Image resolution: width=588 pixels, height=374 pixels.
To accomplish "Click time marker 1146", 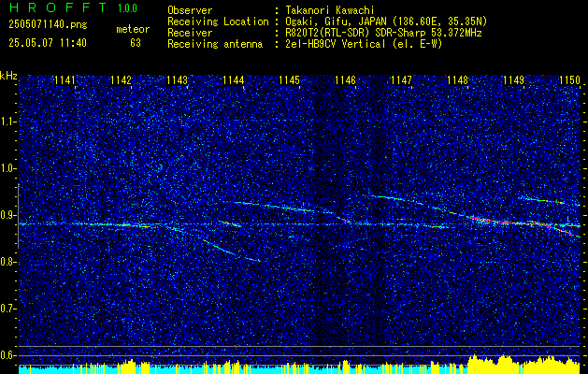I will [345, 80].
